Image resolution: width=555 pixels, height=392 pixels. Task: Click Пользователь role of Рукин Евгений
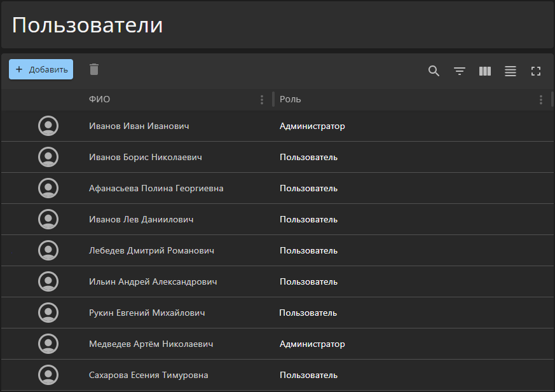point(308,313)
